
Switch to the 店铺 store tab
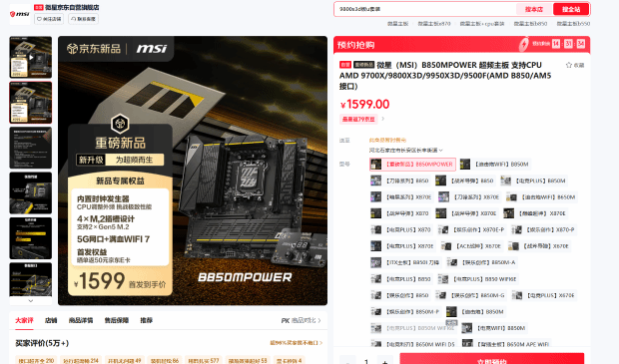tap(51, 320)
